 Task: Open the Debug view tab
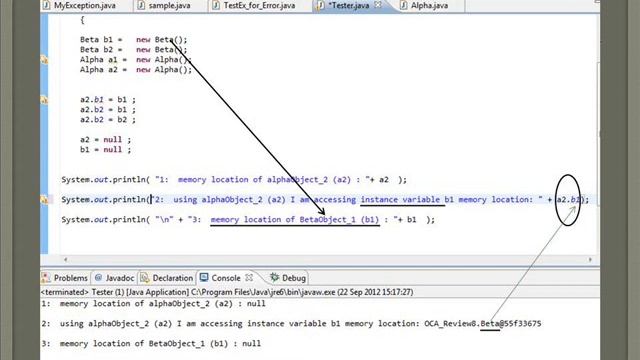287,278
